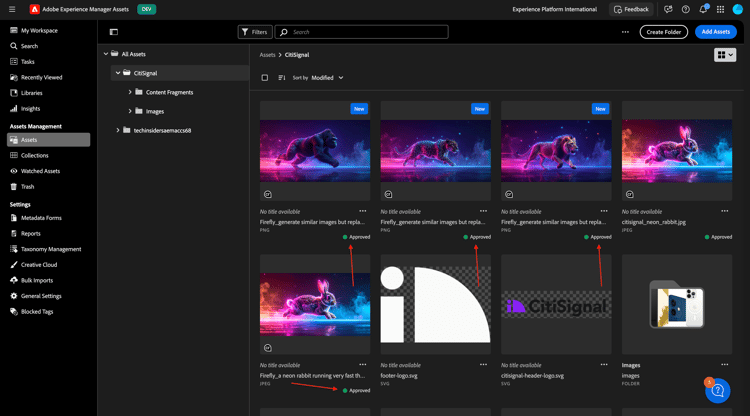Screen dimensions: 750x416
Task: Open the notifications bell icon
Action: 703,9
